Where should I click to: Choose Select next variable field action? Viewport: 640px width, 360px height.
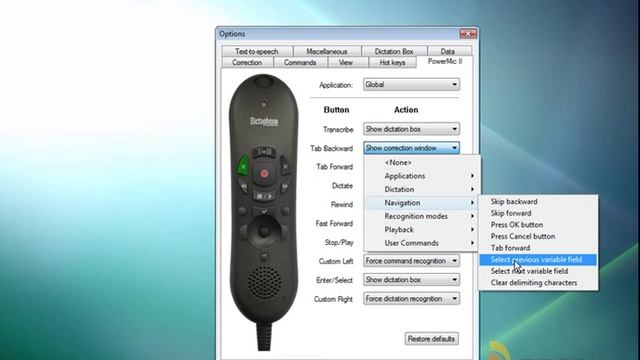coord(538,271)
